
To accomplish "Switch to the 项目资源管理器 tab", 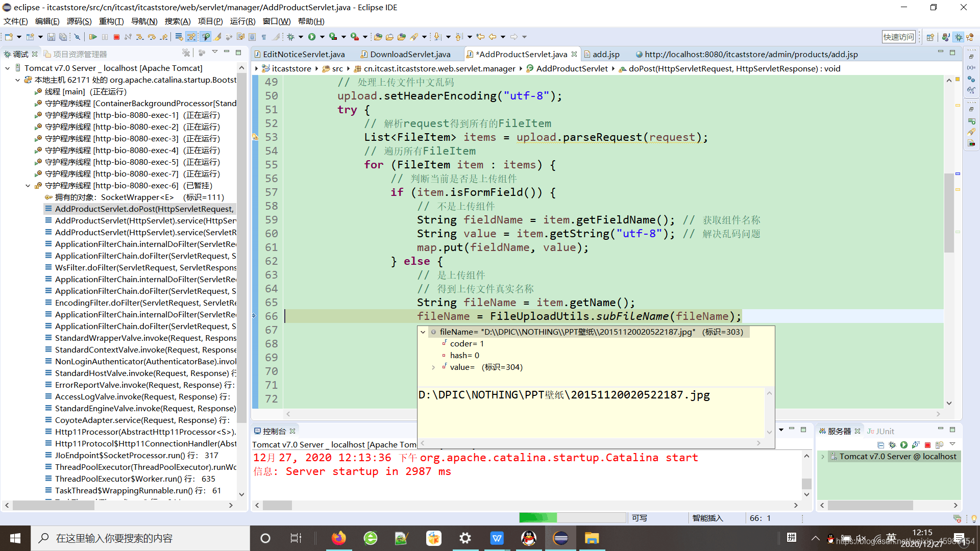I will pyautogui.click(x=76, y=54).
